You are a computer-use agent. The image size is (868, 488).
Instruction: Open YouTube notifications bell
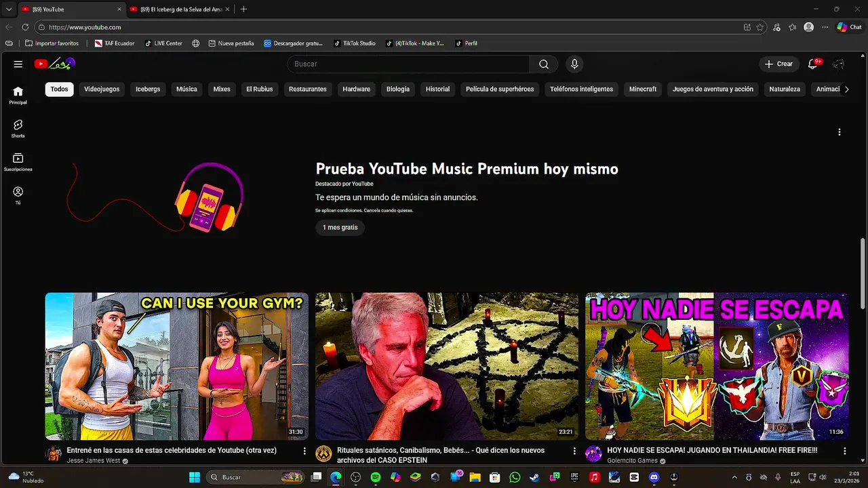point(812,64)
